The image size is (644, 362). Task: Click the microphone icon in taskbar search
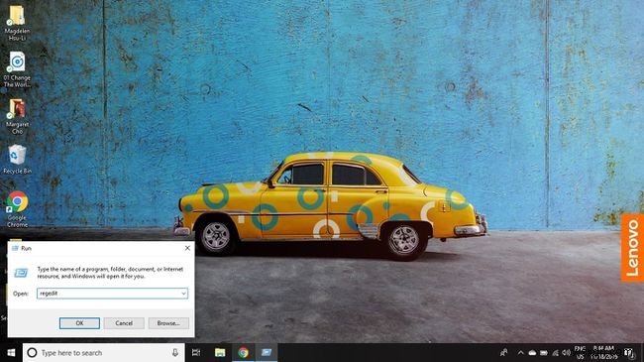click(175, 352)
